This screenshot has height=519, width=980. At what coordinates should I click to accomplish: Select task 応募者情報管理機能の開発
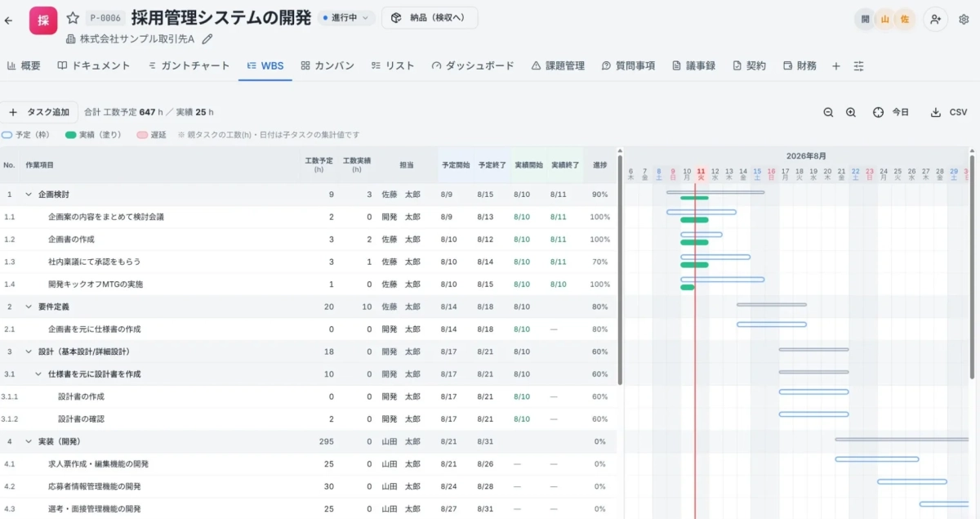coord(94,486)
